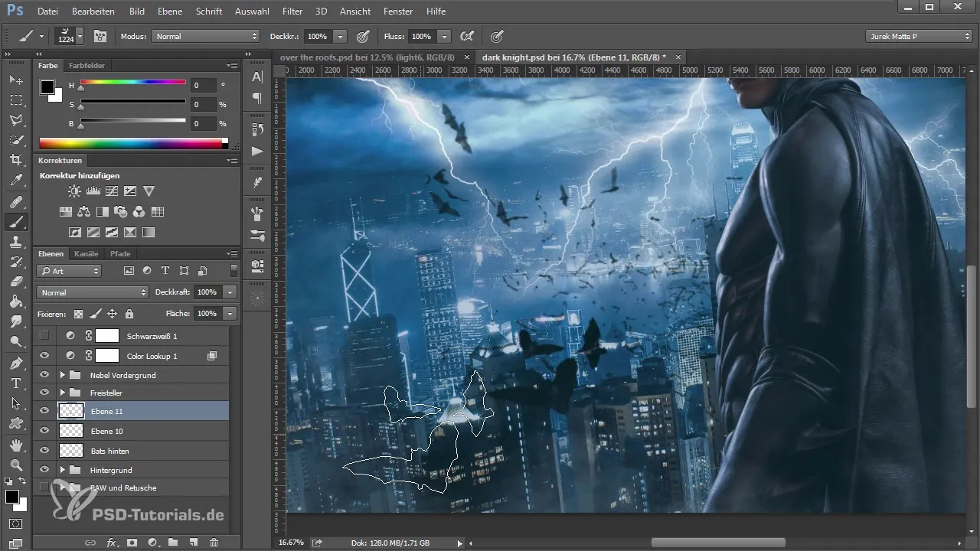Expand the Hintergrund group
Viewport: 980px width, 551px height.
click(62, 470)
